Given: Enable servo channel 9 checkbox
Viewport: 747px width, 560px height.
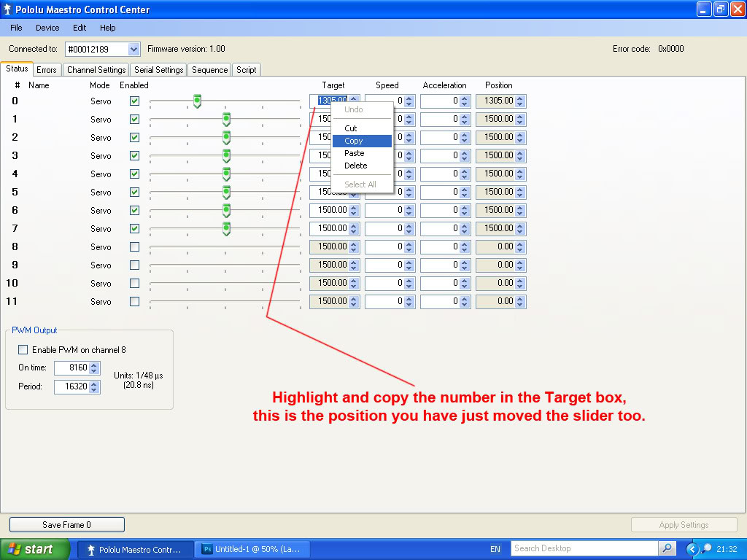Looking at the screenshot, I should (135, 265).
